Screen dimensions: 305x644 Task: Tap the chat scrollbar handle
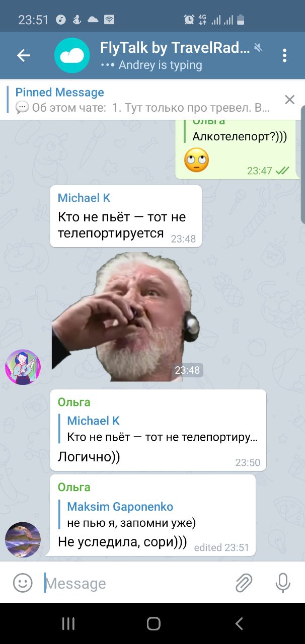click(302, 164)
